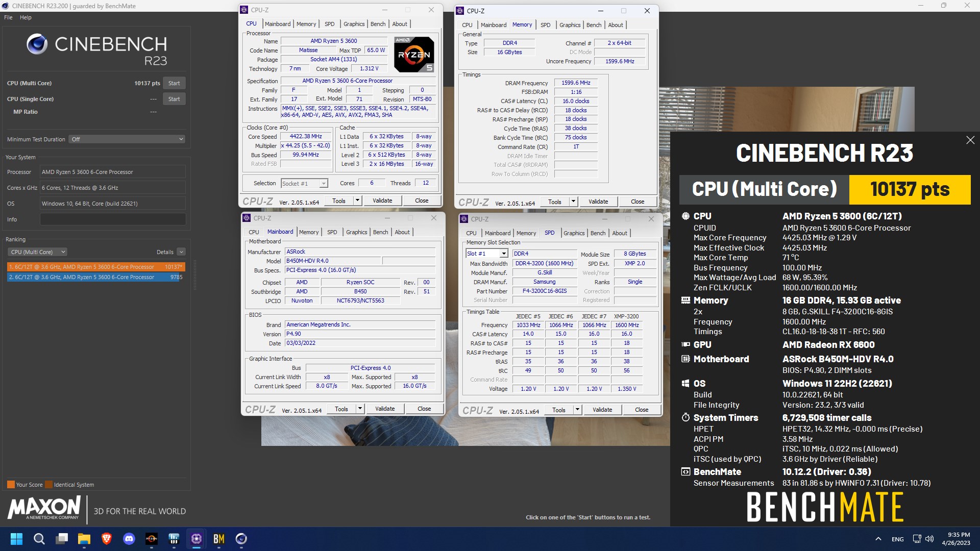
Task: Click Validate in Memory window
Action: click(598, 202)
